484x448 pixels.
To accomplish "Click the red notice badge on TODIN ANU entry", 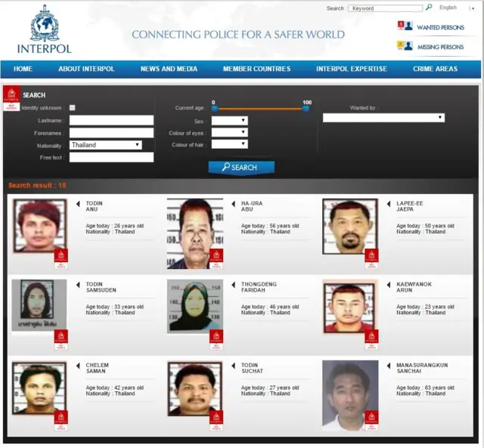I will click(x=61, y=258).
